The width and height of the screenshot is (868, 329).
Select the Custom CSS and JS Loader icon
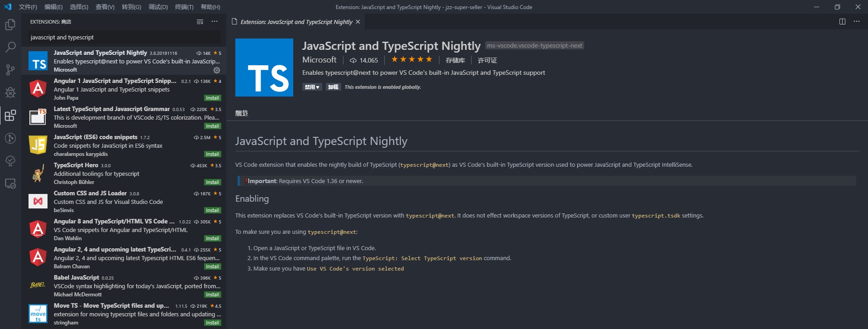tap(38, 201)
